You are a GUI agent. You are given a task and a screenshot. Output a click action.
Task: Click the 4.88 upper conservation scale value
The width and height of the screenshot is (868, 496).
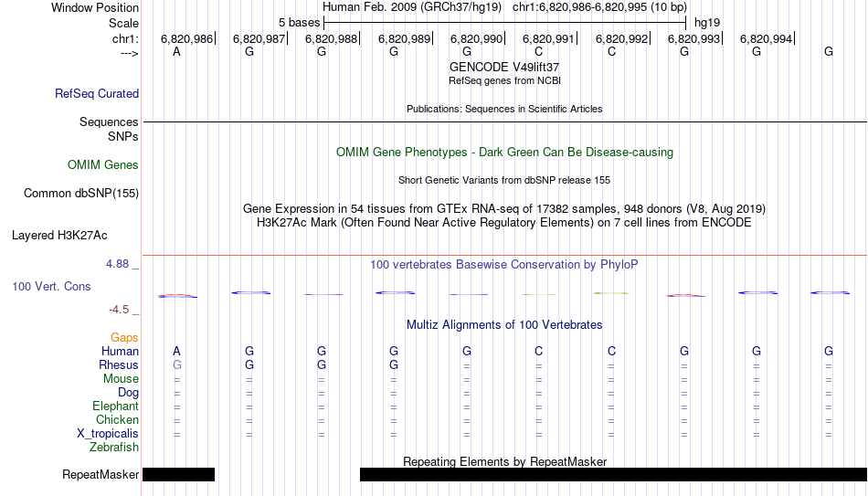[x=117, y=264]
